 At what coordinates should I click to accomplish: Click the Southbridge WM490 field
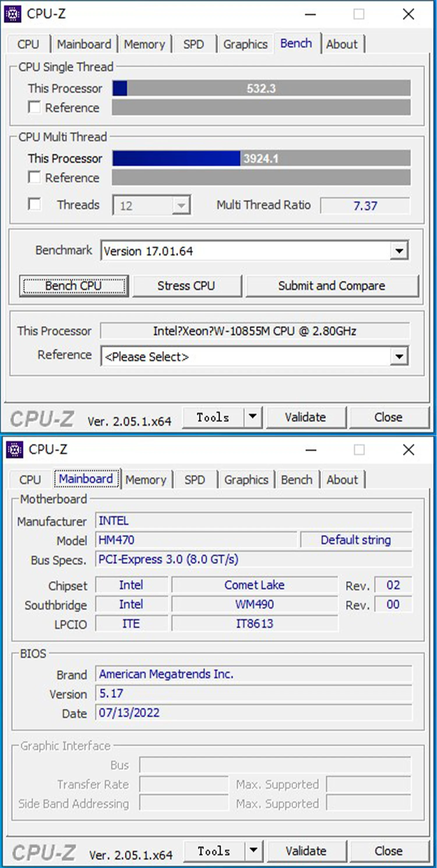point(255,604)
